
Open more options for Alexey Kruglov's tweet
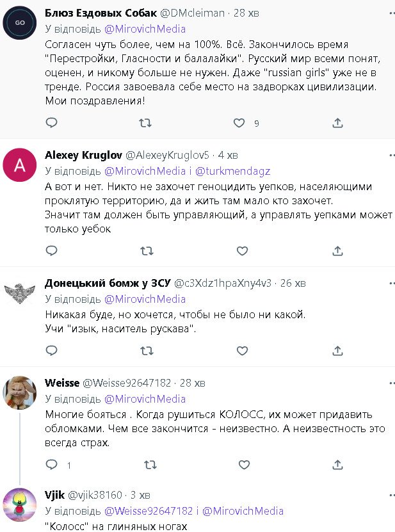[391, 155]
